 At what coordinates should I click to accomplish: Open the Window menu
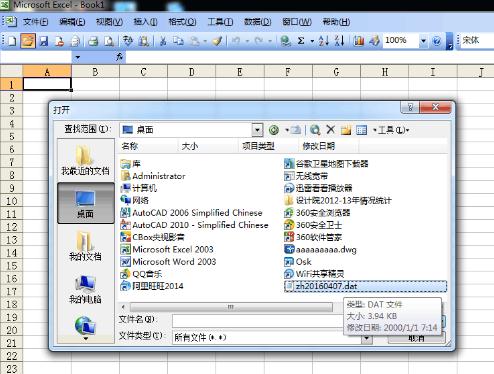pyautogui.click(x=297, y=22)
